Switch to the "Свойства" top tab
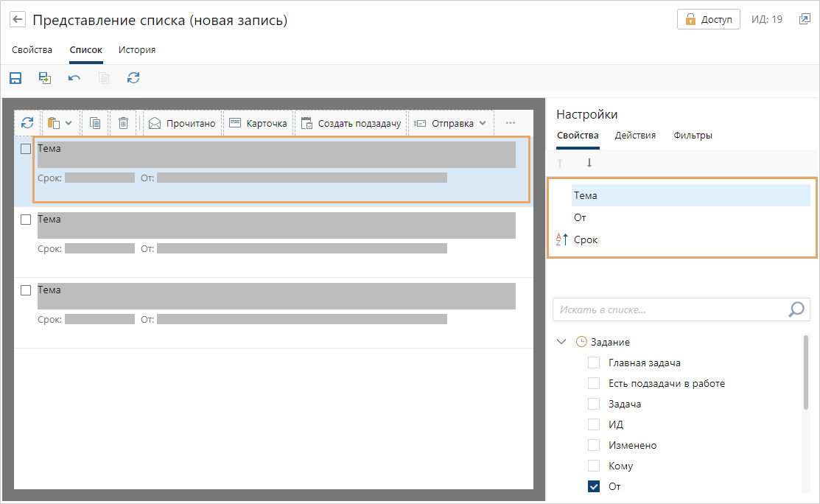The height and width of the screenshot is (504, 820). 32,50
